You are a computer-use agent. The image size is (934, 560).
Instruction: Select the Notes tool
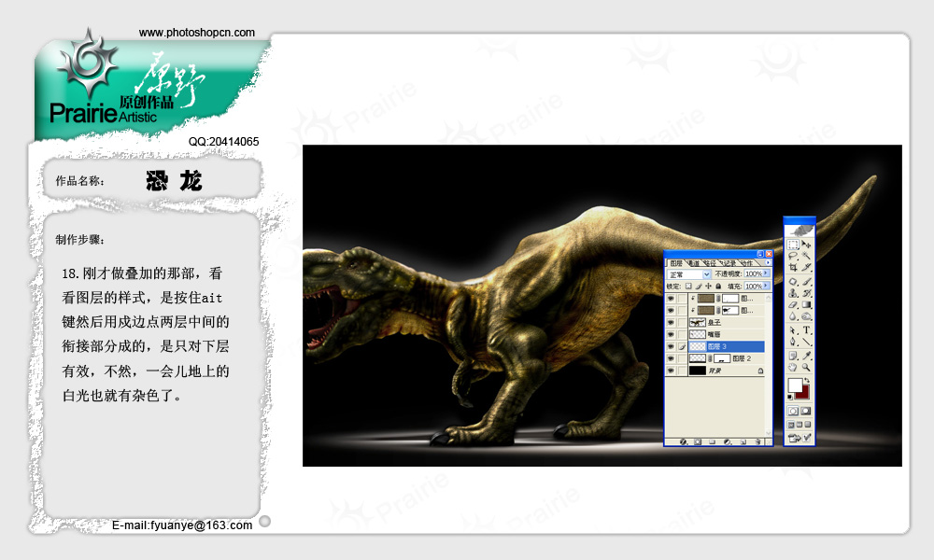pyautogui.click(x=793, y=356)
